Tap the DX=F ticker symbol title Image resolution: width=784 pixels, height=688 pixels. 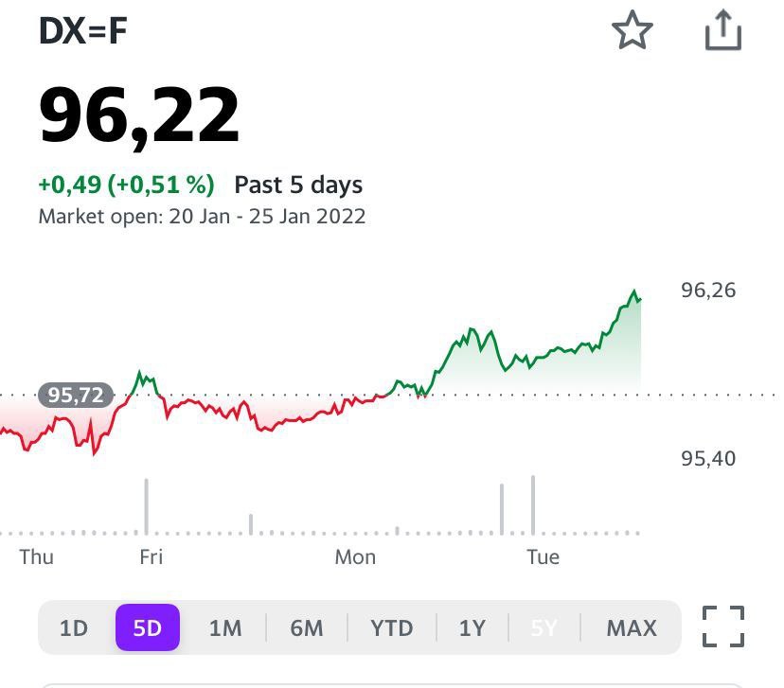pos(83,31)
